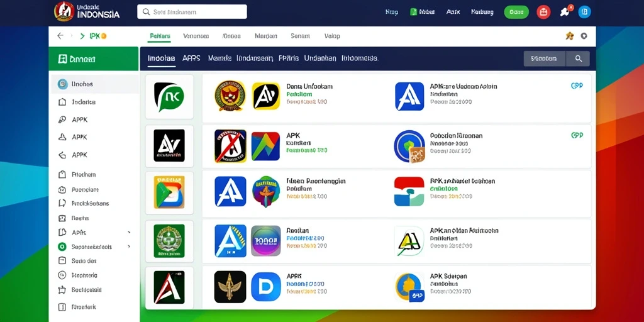The height and width of the screenshot is (322, 644).
Task: Open the red 'A' on black thumbnail
Action: pos(169,287)
